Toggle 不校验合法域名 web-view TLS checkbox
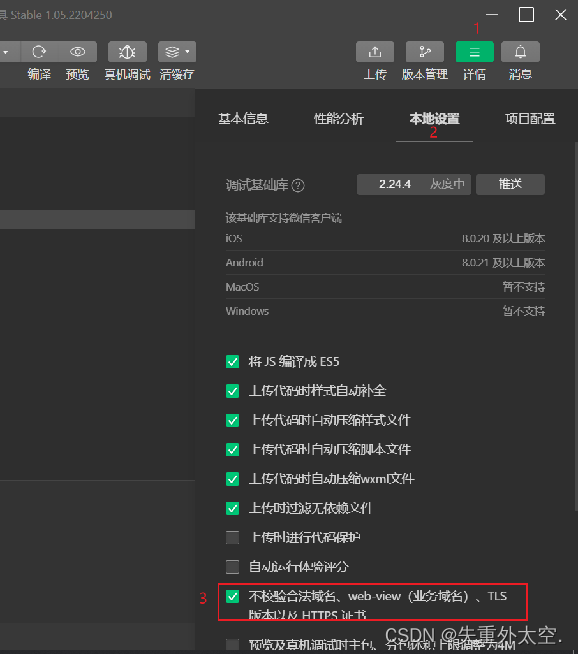578x655 pixels. click(233, 597)
